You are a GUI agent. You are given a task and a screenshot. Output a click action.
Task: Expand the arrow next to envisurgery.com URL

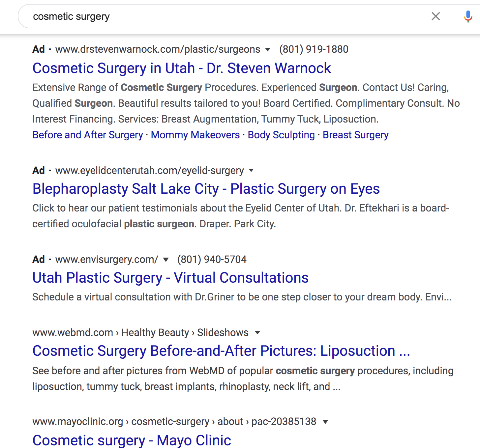click(166, 260)
